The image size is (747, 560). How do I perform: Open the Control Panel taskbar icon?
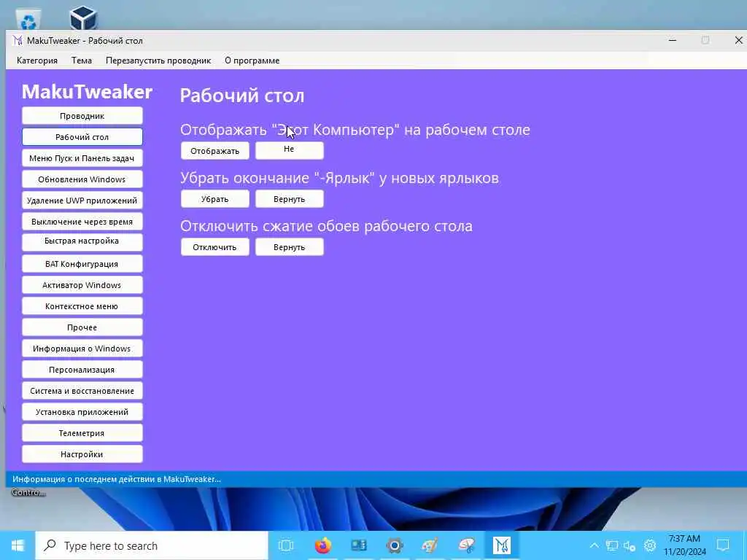click(359, 545)
